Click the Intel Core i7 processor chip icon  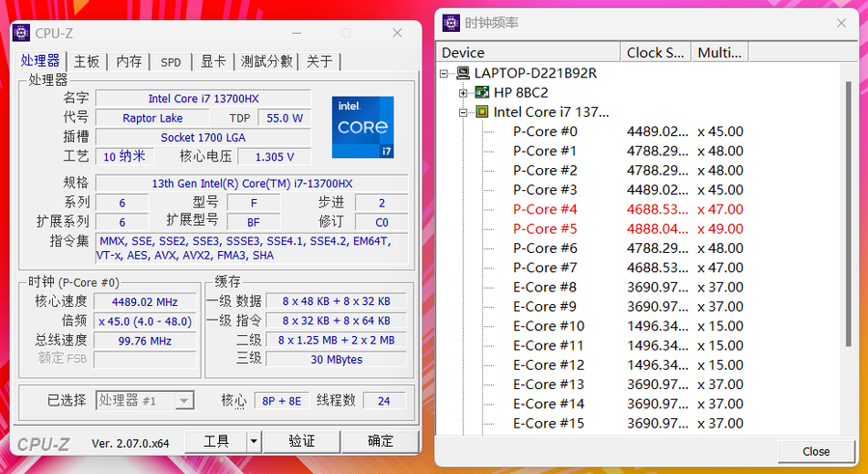[482, 112]
